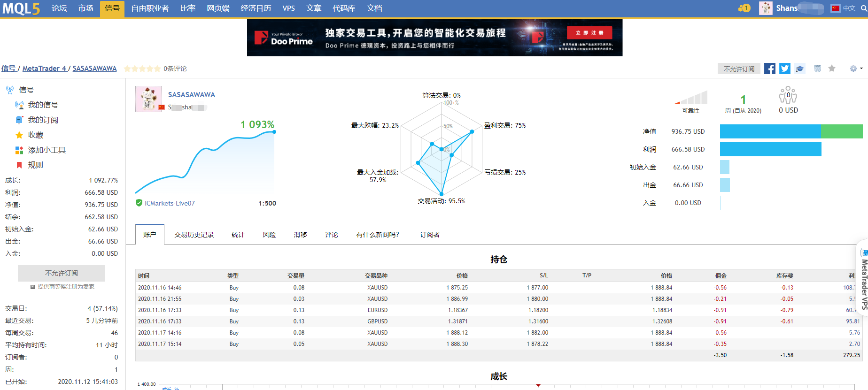
Task: Open the 有什么新闻吗? tab
Action: (378, 235)
